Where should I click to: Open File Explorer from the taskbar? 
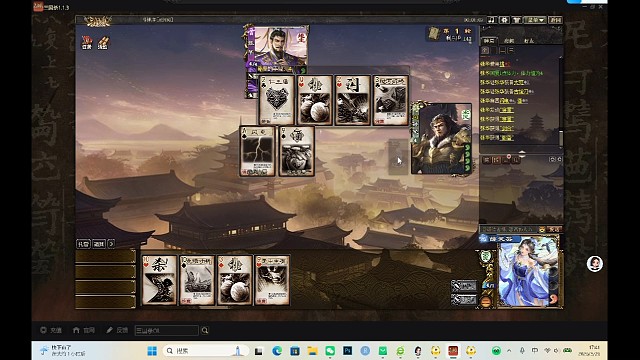point(313,351)
